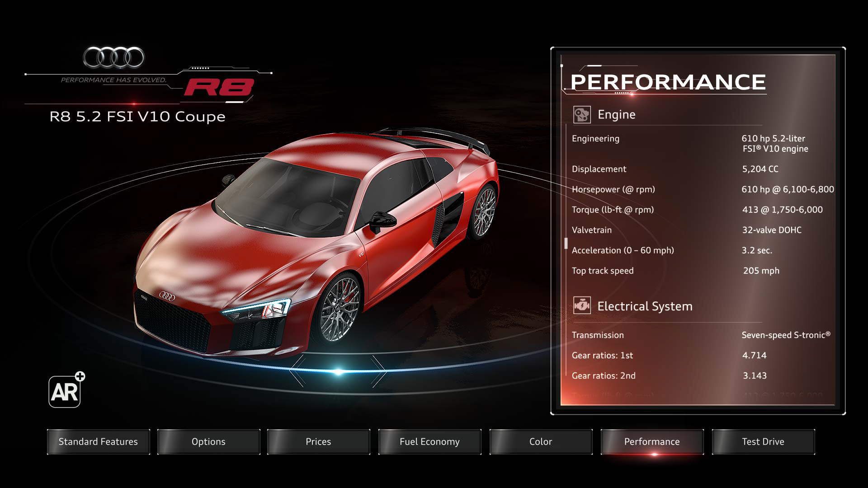Screen dimensions: 868x488
Task: Click the '610 hp 5.2-liter FSI V10 engine' value
Action: tap(775, 144)
